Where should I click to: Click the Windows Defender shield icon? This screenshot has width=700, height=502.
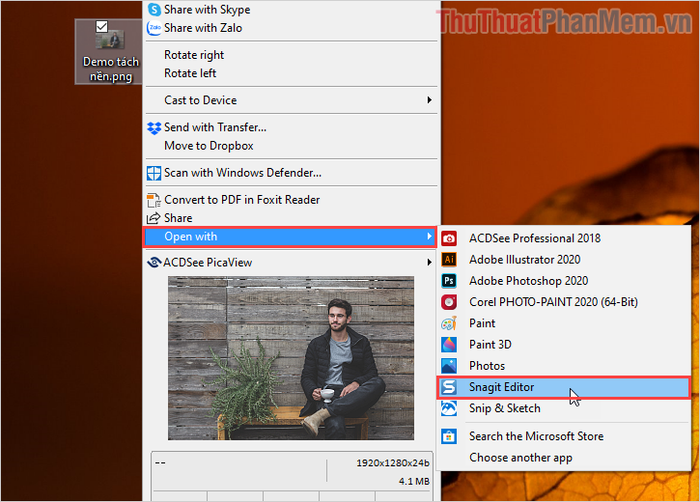tap(154, 173)
